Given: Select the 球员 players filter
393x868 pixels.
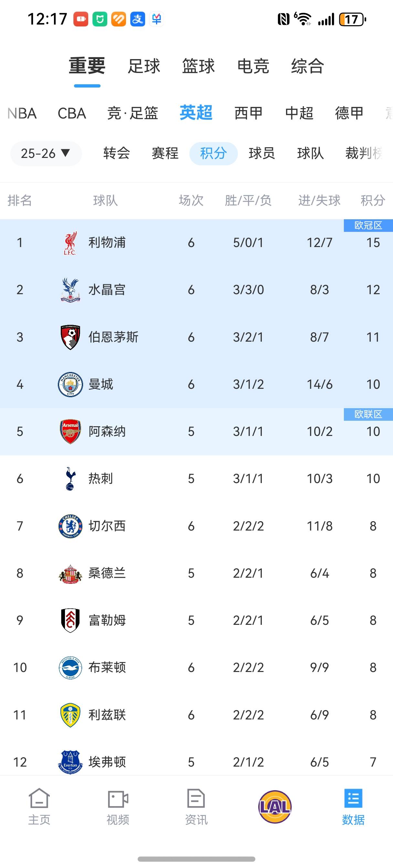Looking at the screenshot, I should point(262,154).
